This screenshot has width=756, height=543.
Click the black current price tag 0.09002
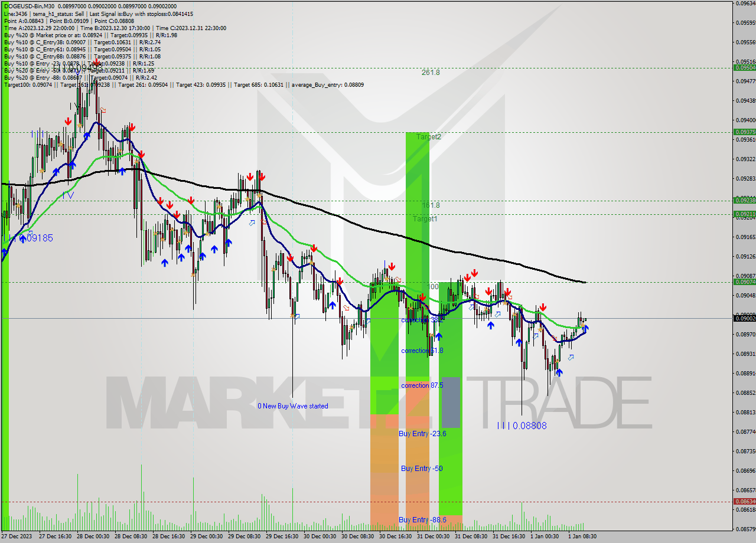[x=744, y=319]
